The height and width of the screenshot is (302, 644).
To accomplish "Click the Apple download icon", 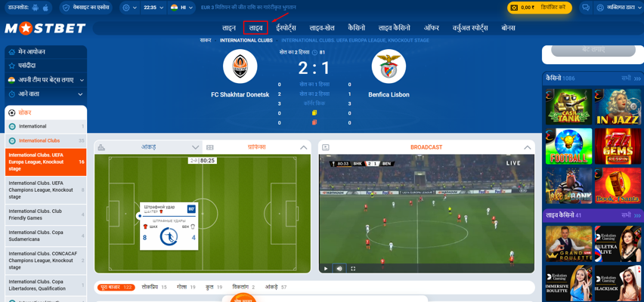I will (x=45, y=8).
